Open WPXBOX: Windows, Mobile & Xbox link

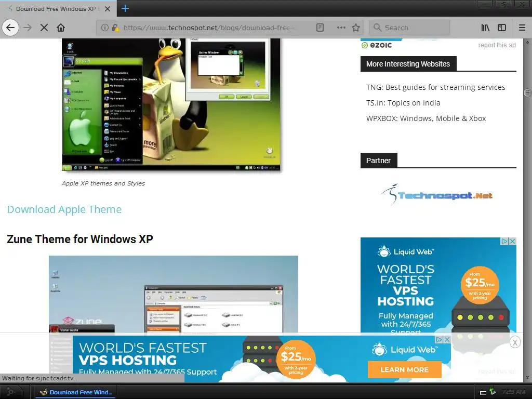426,118
